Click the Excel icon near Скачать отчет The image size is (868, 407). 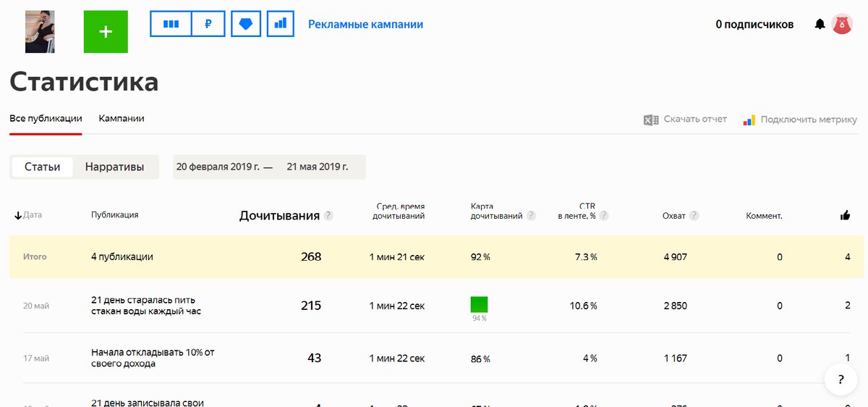point(651,119)
